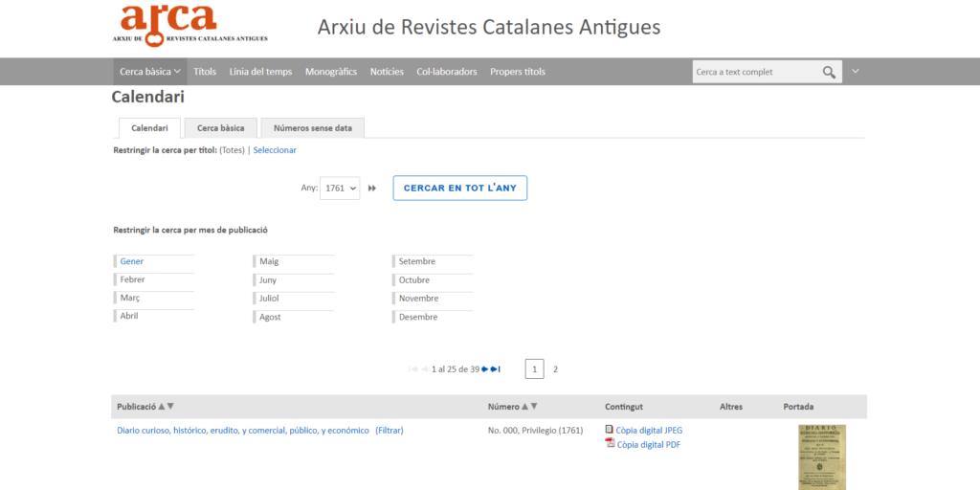Focus the Cerca a text complet field

[x=755, y=72]
